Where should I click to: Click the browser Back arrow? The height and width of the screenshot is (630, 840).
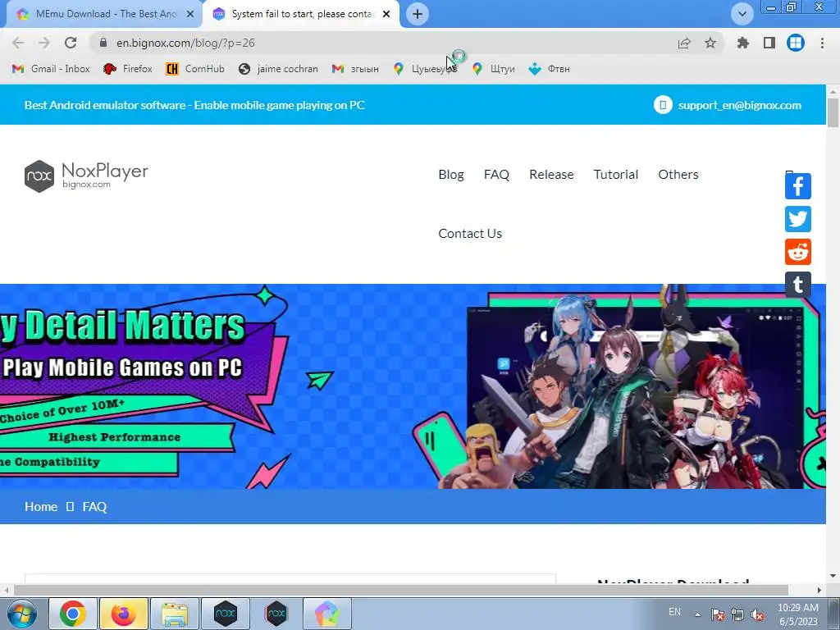pos(18,43)
